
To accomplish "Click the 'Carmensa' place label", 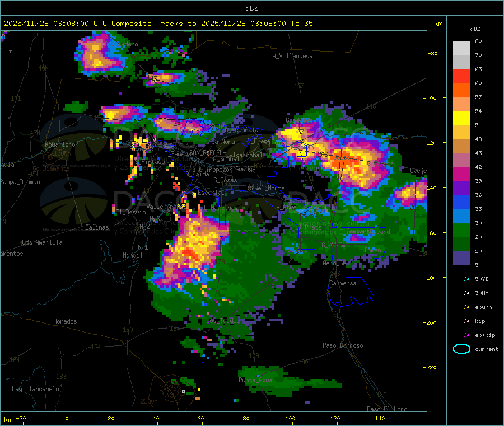I will click(x=343, y=283).
